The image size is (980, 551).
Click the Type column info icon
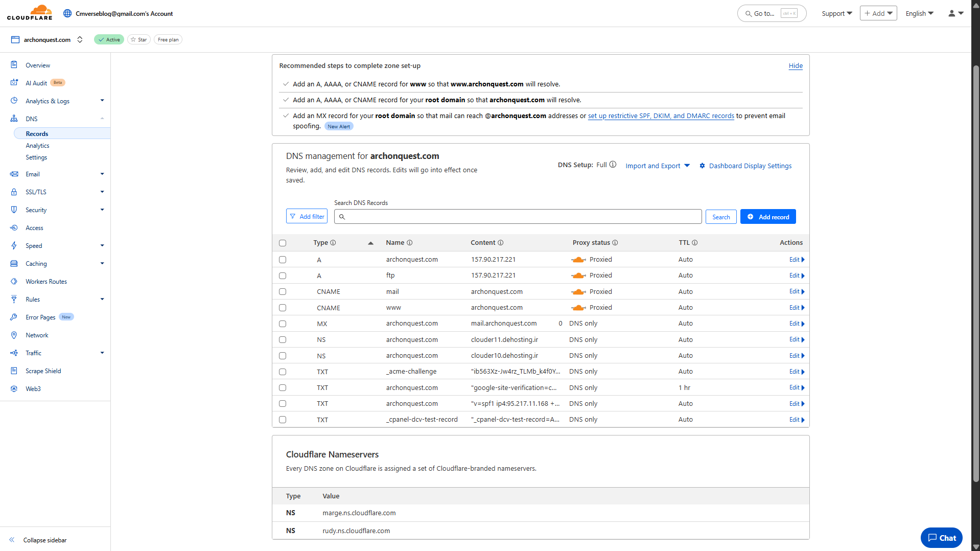point(333,243)
